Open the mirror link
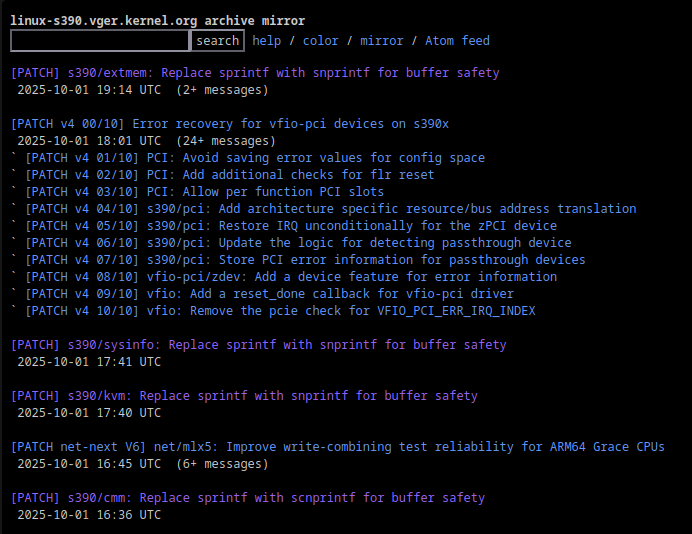Screen dimensions: 692x534 click(382, 41)
